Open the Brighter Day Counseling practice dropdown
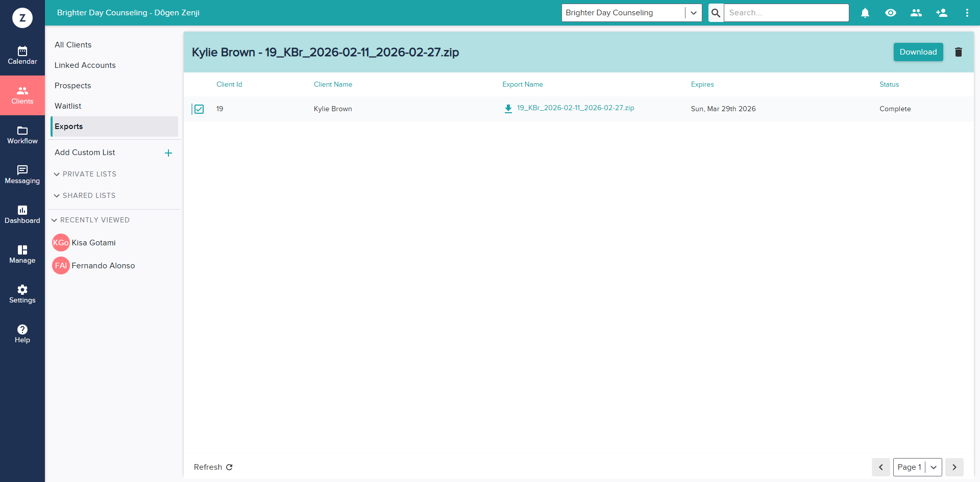Viewport: 980px width, 482px height. pyautogui.click(x=631, y=13)
